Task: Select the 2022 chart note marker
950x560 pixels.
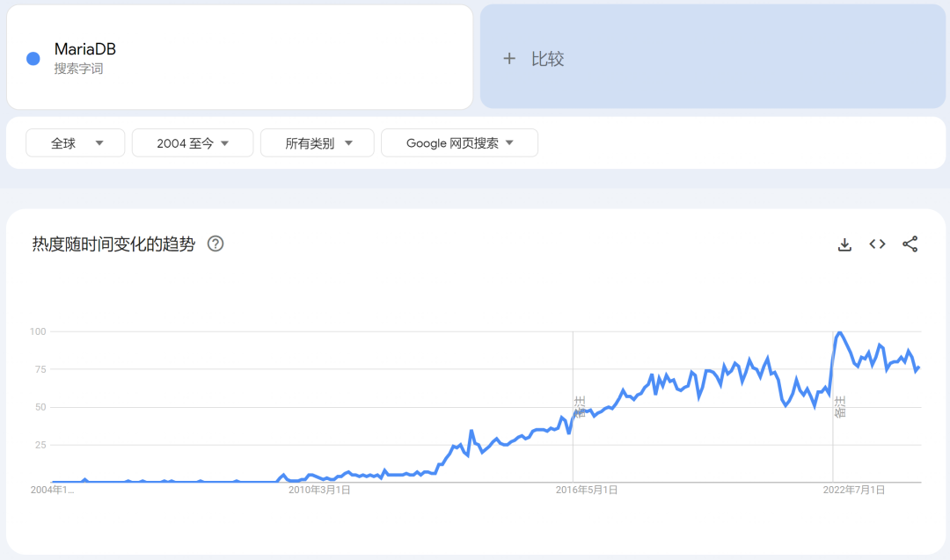Action: click(x=840, y=407)
